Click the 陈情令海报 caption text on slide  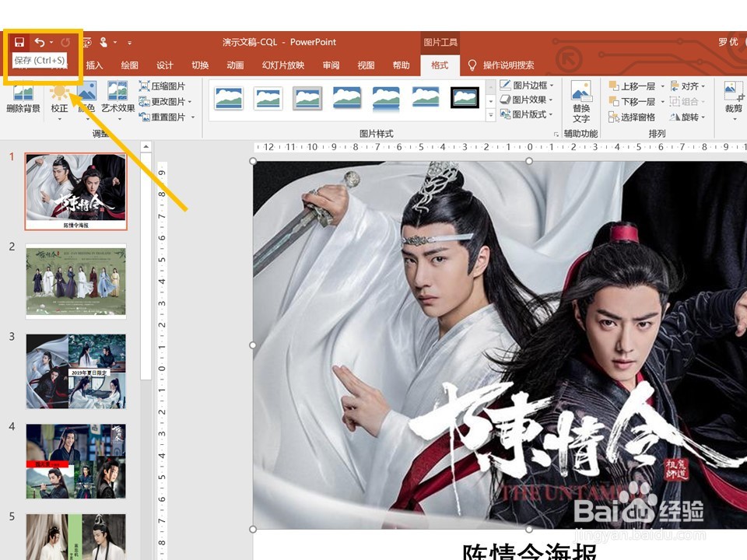click(x=530, y=551)
